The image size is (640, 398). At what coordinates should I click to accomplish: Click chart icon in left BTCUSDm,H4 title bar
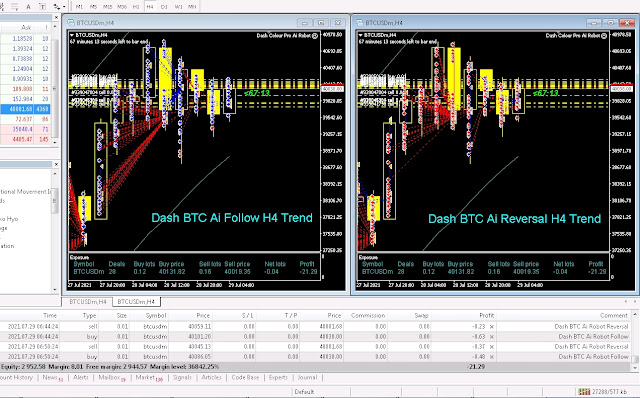[x=71, y=23]
